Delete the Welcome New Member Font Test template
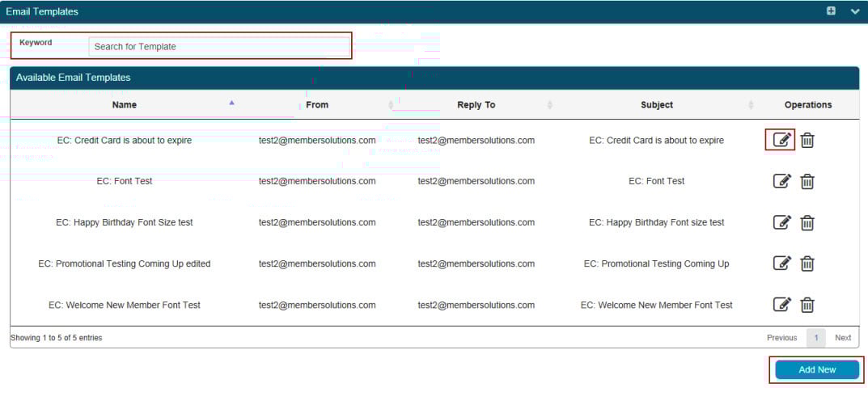The image size is (868, 409). click(x=807, y=305)
